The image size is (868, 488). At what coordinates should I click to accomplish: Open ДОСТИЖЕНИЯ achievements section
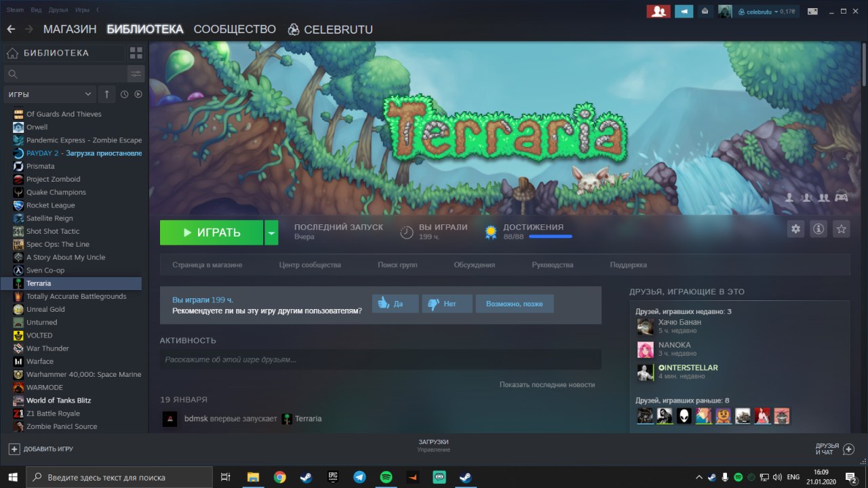(x=533, y=227)
